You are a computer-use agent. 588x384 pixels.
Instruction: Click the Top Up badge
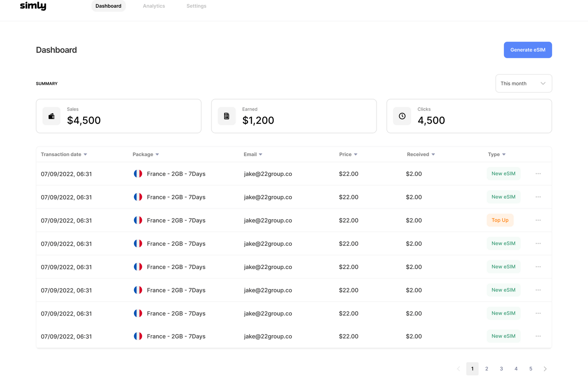500,220
